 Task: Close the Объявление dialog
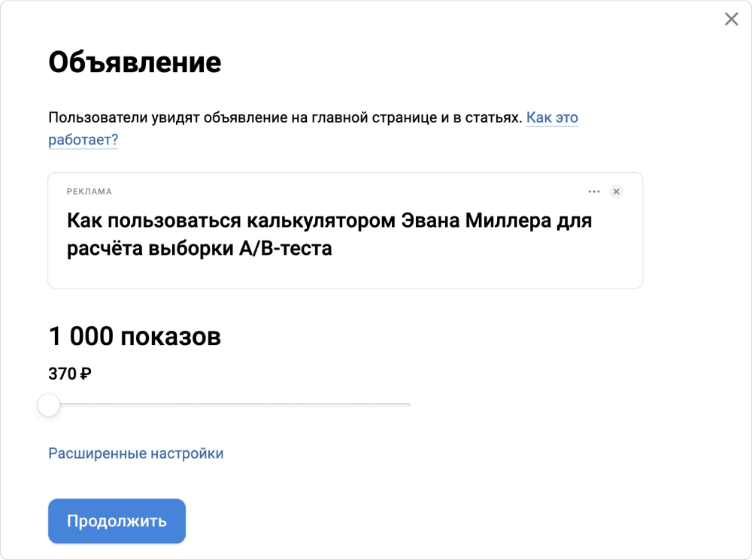click(x=731, y=20)
